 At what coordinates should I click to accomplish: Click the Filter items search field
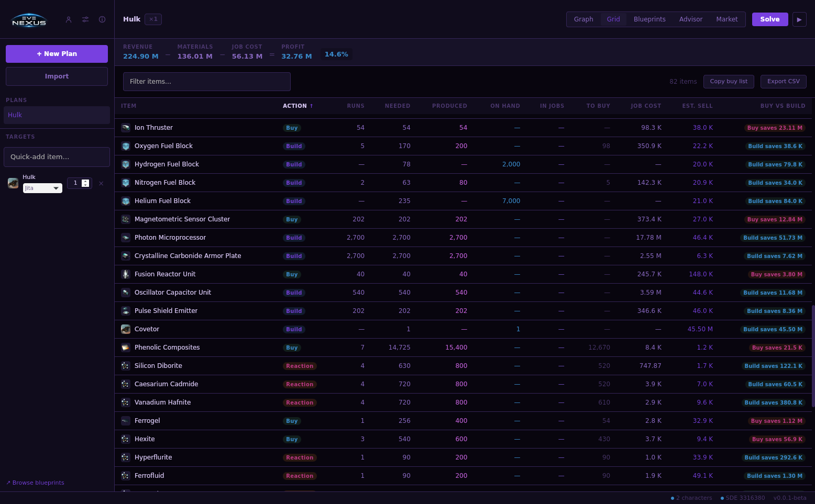pos(207,82)
